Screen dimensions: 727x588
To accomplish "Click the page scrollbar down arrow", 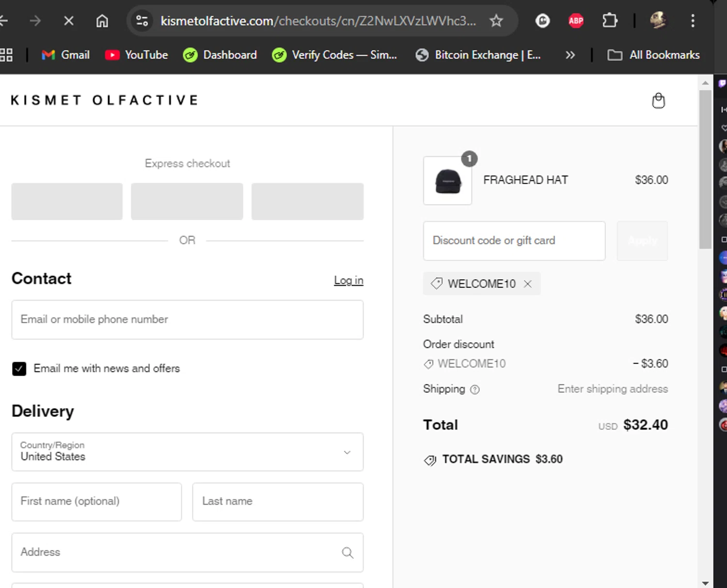I will (x=705, y=583).
